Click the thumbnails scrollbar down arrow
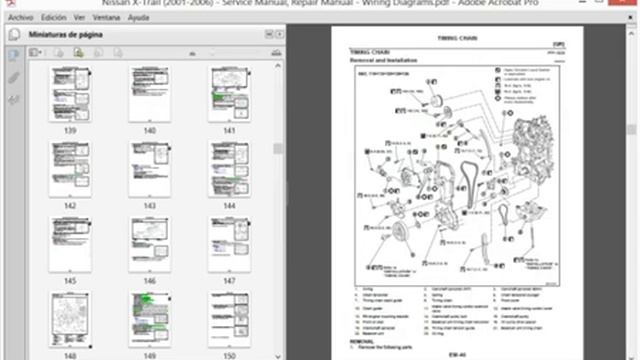This screenshot has width=640, height=360. (x=278, y=356)
